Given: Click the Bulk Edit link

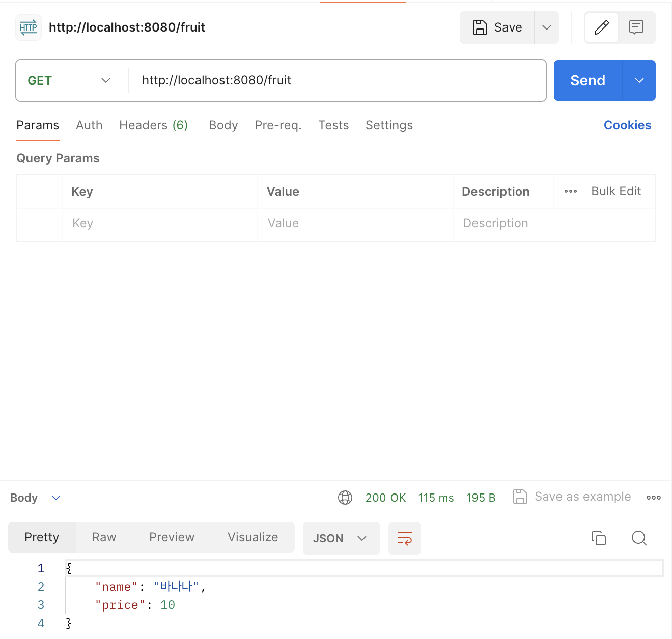Looking at the screenshot, I should [616, 191].
